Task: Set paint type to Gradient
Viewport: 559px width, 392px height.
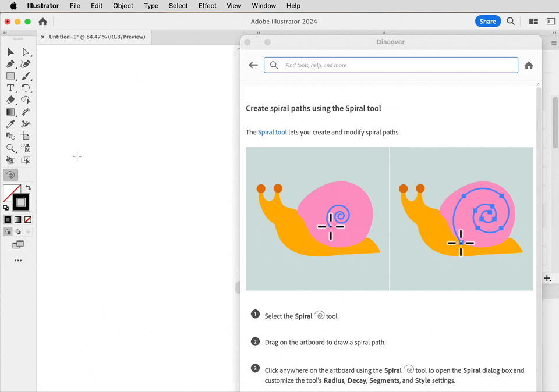Action: [x=18, y=220]
